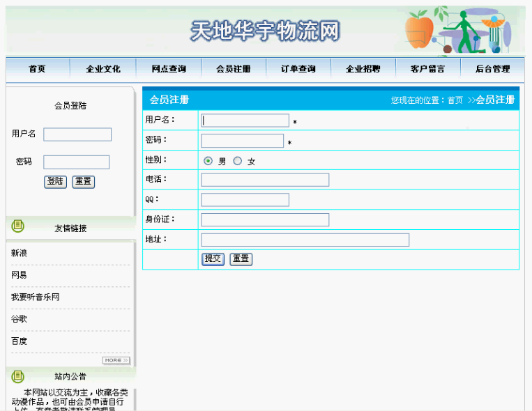The height and width of the screenshot is (411, 532).
Task: Click the 会员登陆 panel heading
Action: [x=70, y=106]
